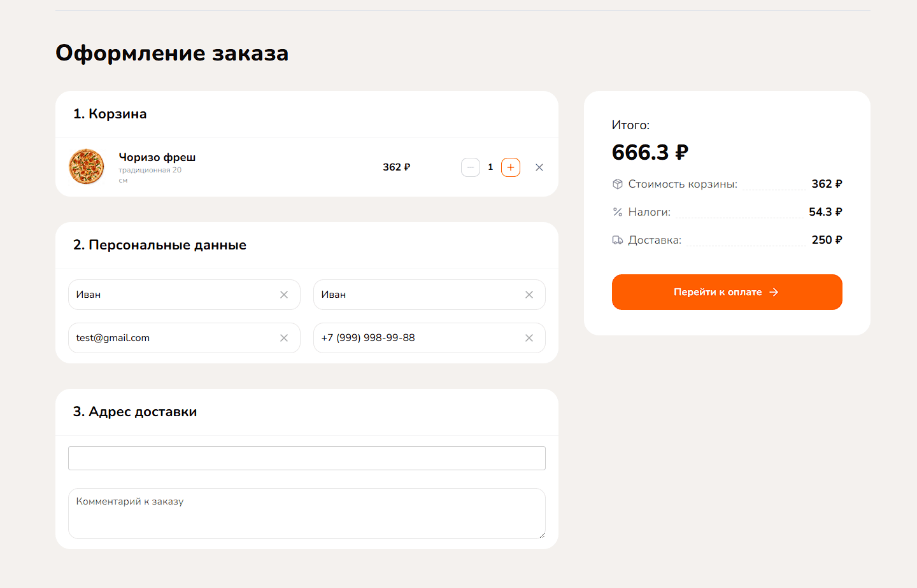
Task: Clear the first name field
Action: 284,295
